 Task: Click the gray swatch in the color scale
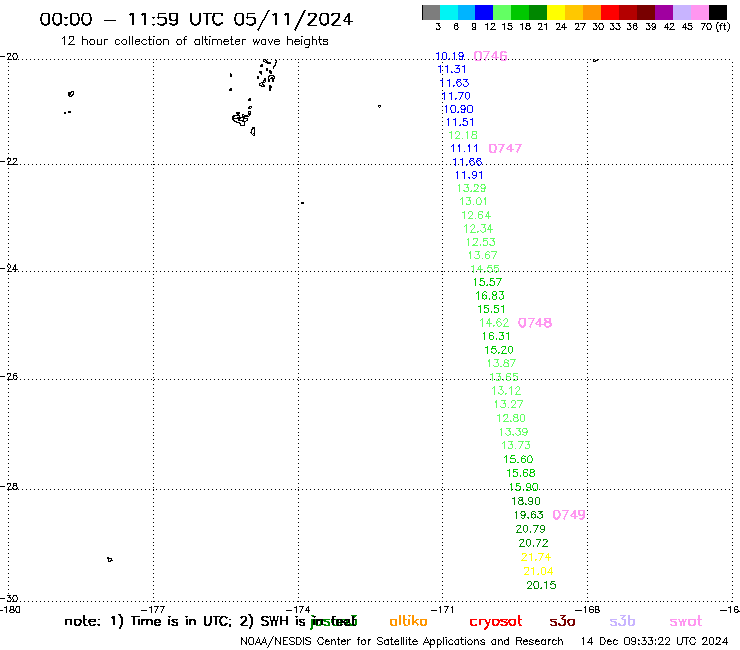point(431,12)
